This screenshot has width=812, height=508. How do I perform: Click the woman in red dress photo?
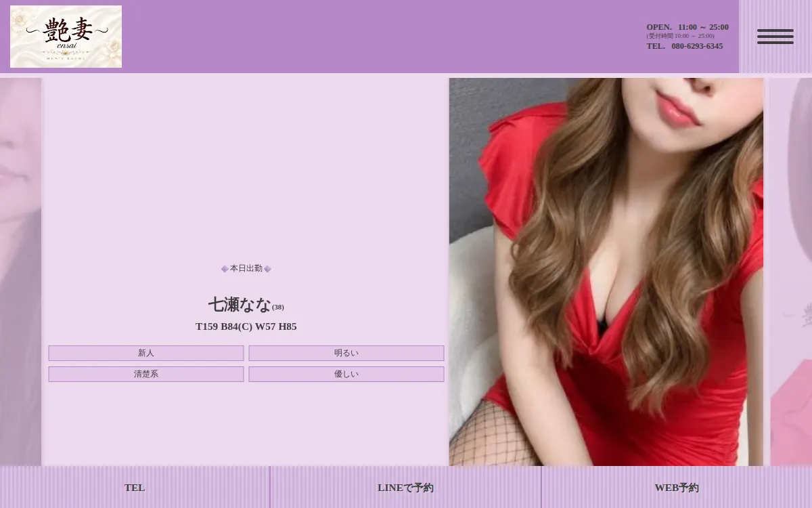606,272
